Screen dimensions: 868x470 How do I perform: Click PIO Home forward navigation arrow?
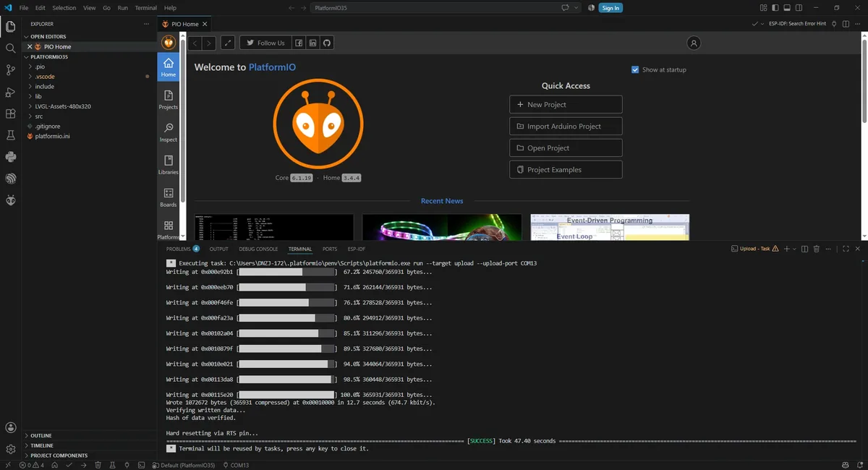tap(208, 43)
